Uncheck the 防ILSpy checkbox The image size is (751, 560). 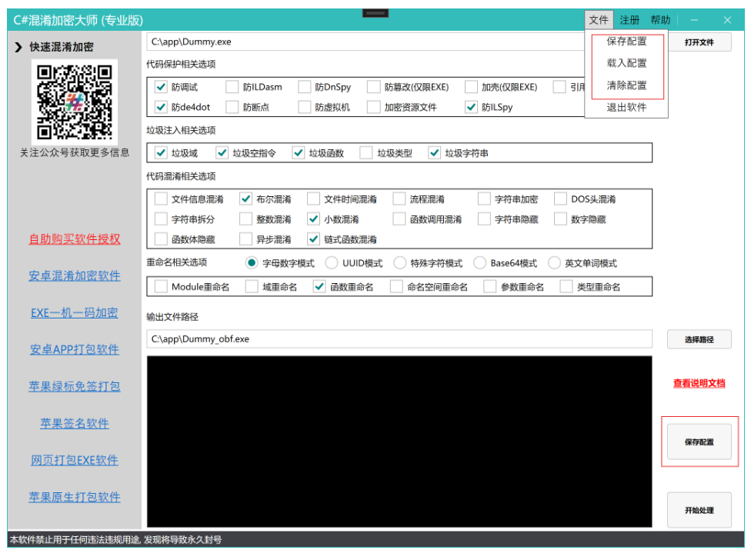471,107
